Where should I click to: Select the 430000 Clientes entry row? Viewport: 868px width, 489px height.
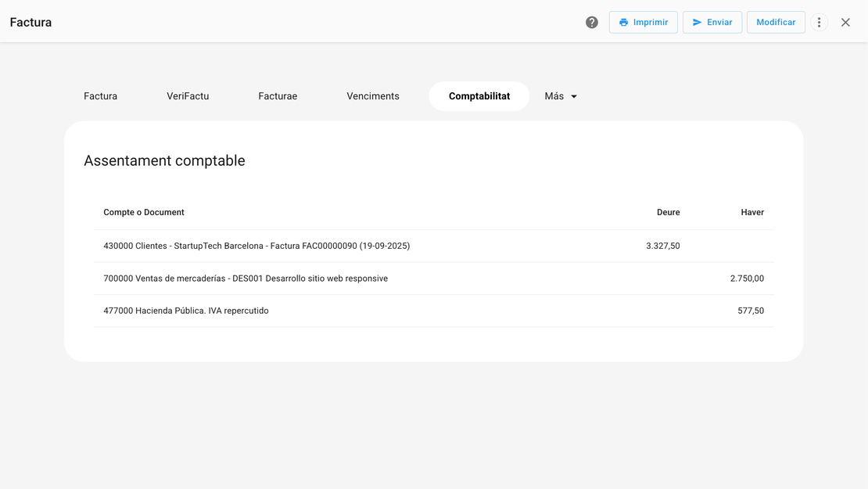click(256, 246)
